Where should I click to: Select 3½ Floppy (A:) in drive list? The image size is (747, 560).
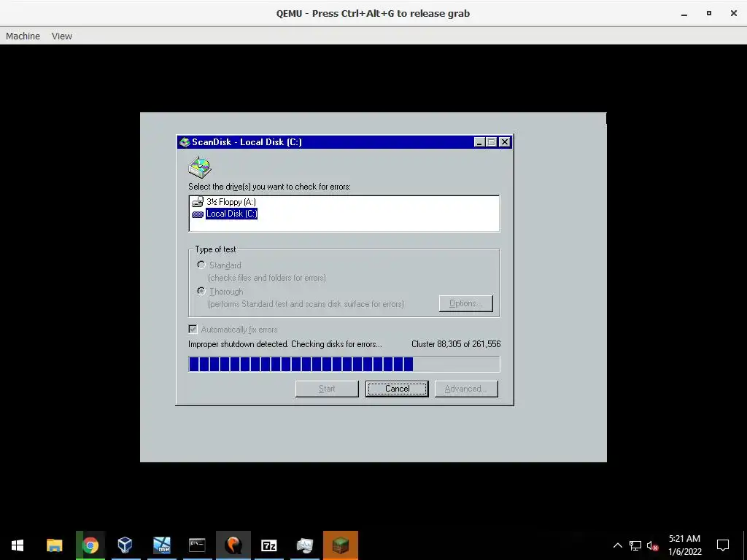(231, 202)
